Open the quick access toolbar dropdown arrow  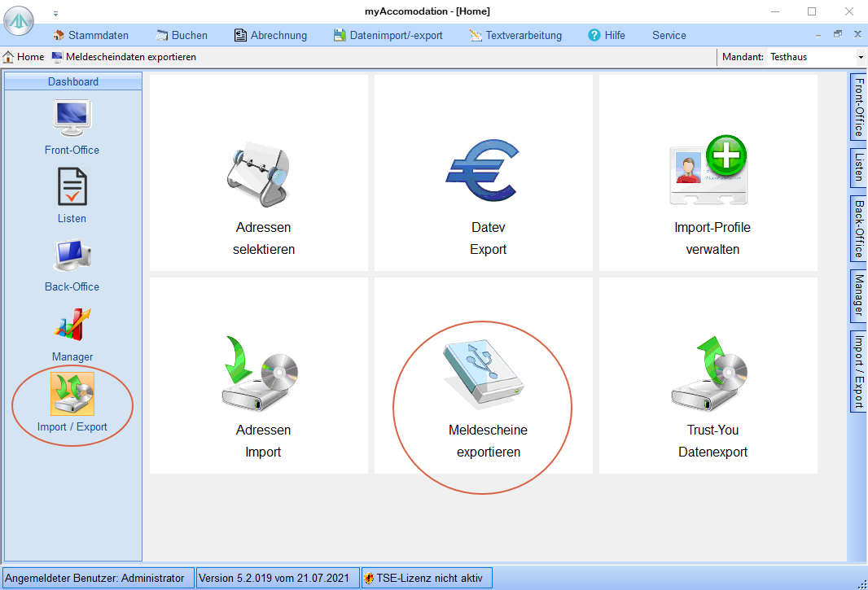[x=55, y=13]
